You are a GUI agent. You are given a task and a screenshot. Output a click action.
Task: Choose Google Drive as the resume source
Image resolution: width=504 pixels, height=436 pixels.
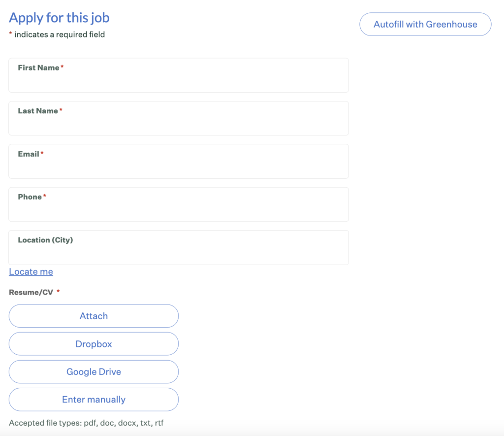pos(94,371)
